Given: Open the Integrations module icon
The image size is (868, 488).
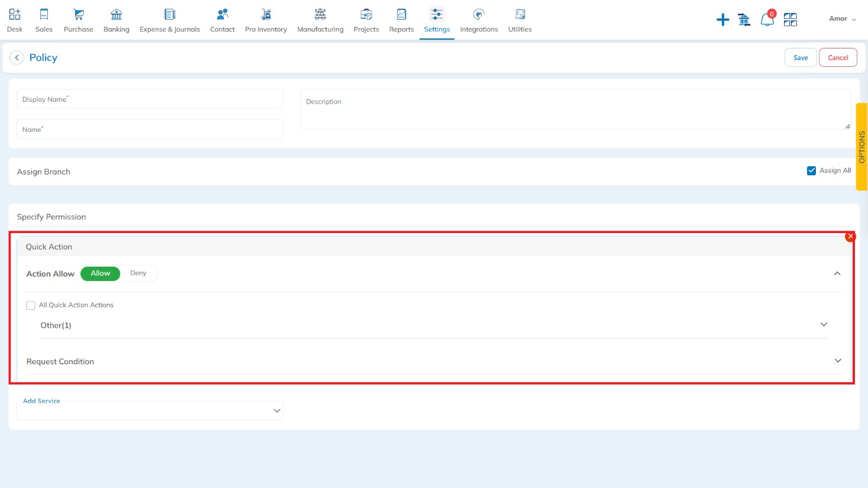Looking at the screenshot, I should pyautogui.click(x=479, y=14).
